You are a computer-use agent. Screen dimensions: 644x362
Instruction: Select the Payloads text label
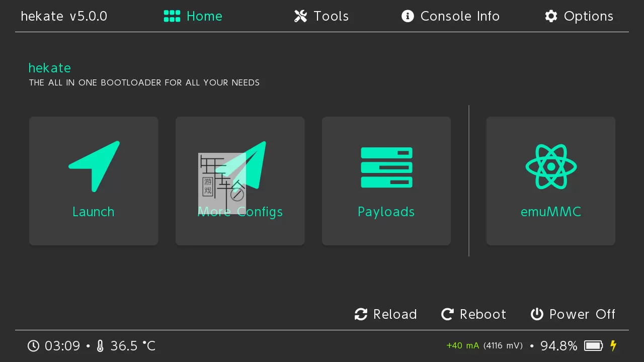(386, 212)
